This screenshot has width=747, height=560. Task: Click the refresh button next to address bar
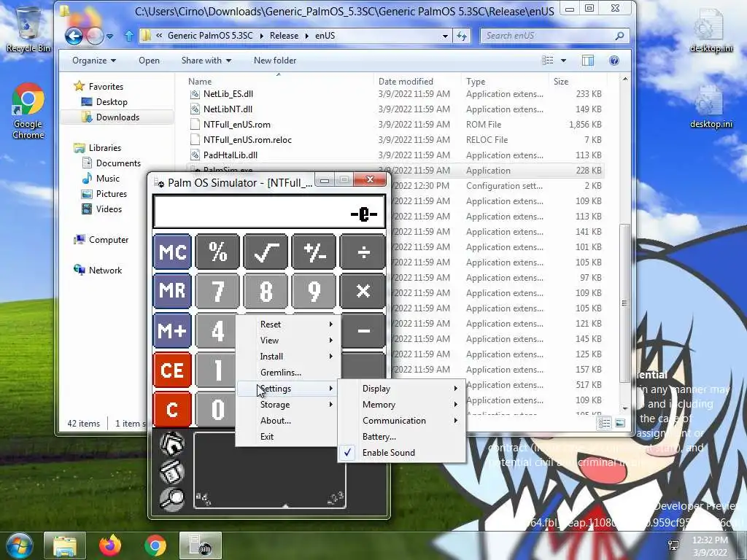462,36
